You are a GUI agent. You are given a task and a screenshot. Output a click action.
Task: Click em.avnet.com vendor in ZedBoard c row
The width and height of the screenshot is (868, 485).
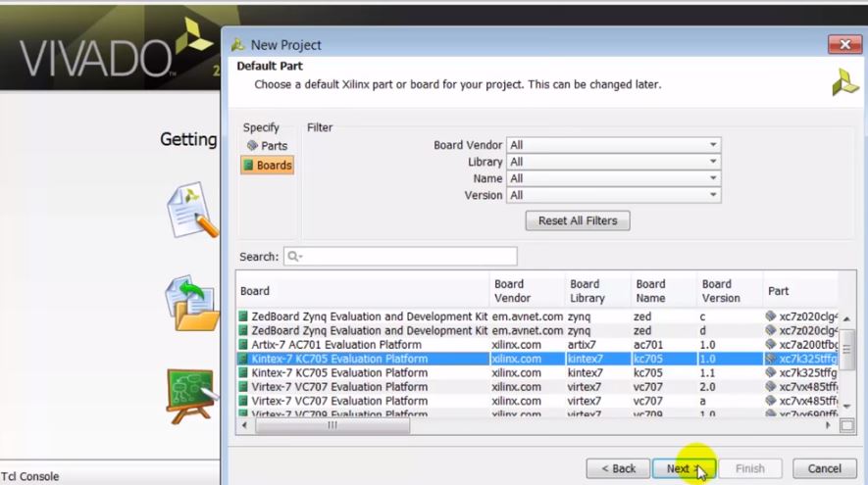(x=527, y=316)
